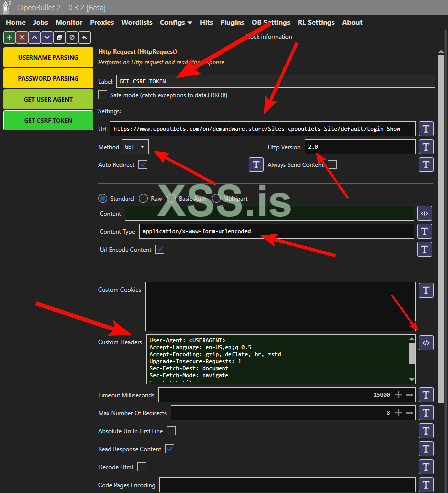
Task: Toggle T mode icon for Read Response Content
Action: 426,449
